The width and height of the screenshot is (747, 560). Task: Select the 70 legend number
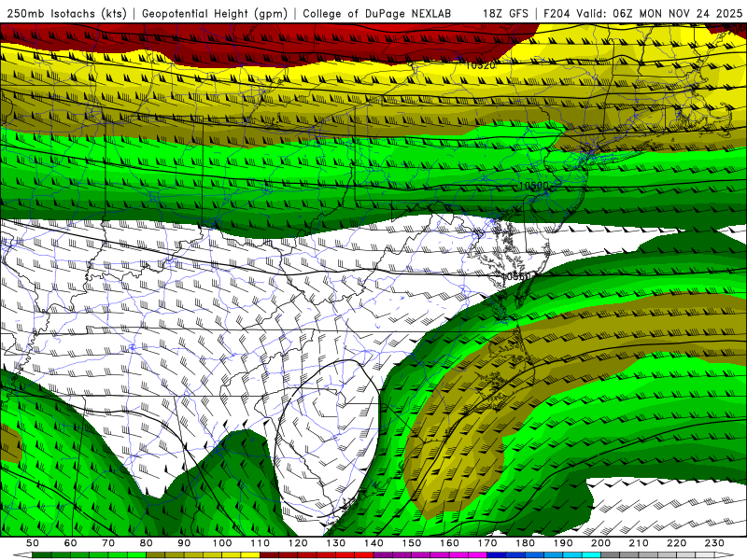[108, 543]
